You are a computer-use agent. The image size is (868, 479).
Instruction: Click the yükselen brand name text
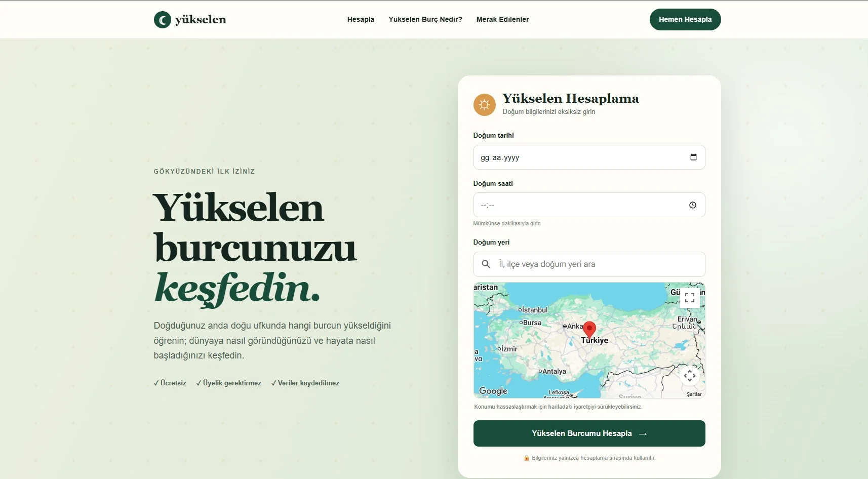click(201, 20)
